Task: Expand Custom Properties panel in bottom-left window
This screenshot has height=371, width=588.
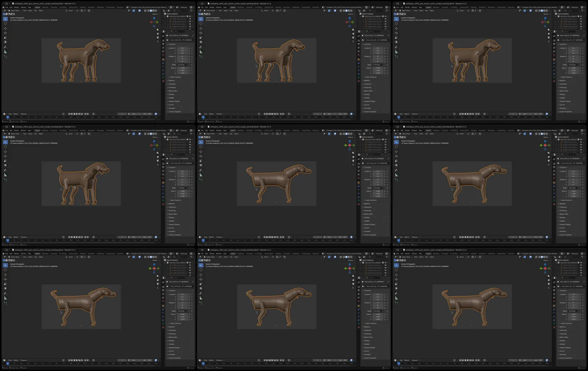Action: pos(175,358)
